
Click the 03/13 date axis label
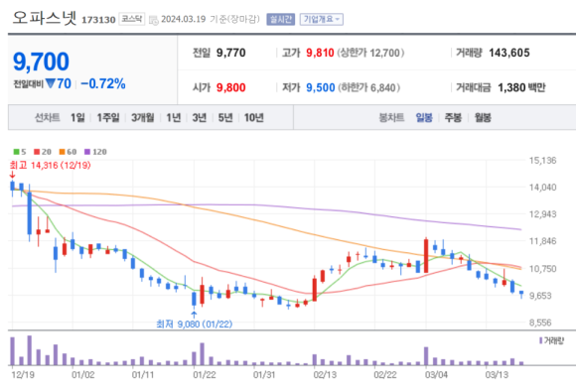[x=497, y=375]
